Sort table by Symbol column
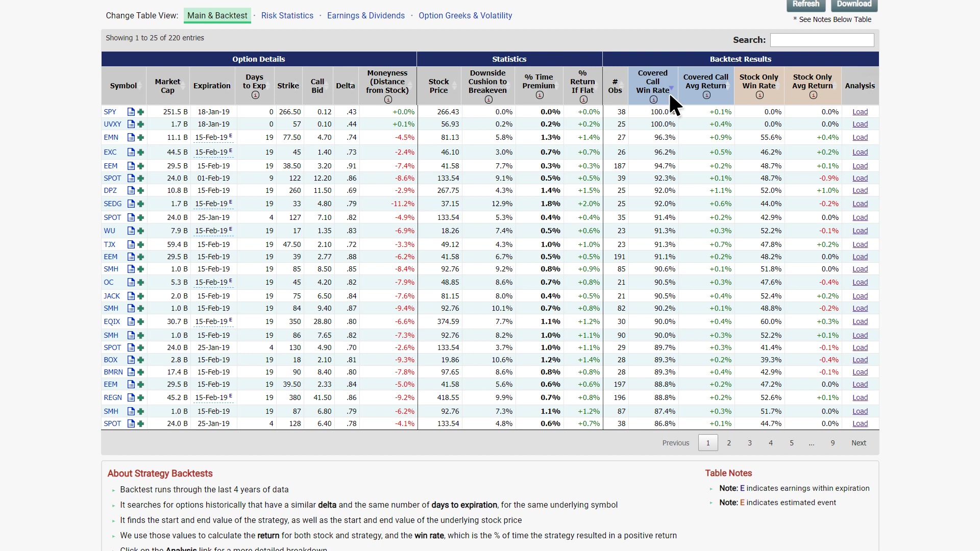The image size is (980, 551). pos(124,86)
